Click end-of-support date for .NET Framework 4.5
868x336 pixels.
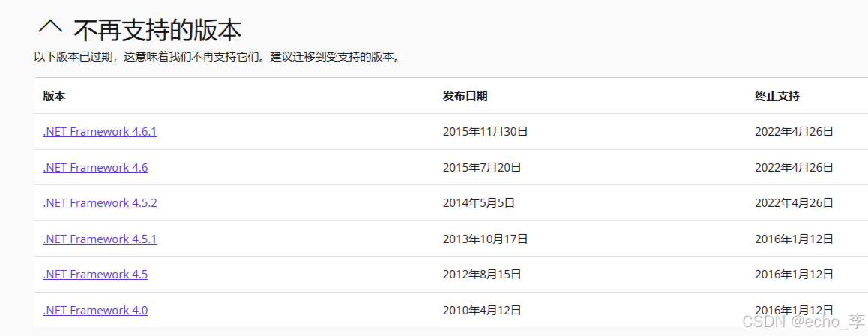tap(794, 274)
